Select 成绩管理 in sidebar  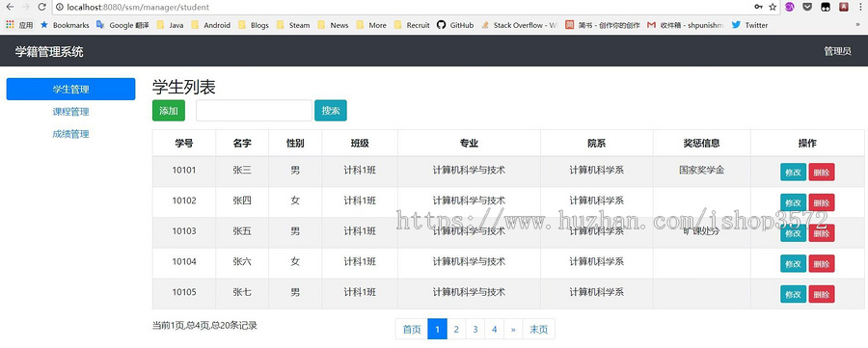70,134
